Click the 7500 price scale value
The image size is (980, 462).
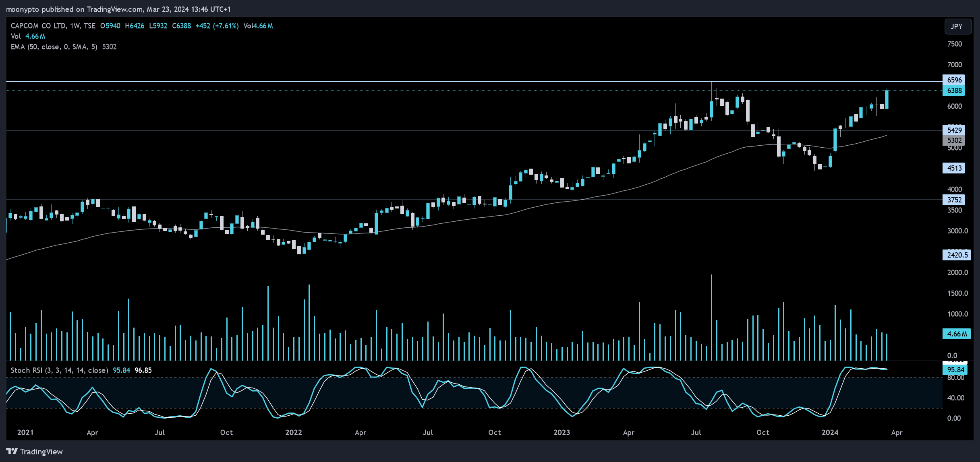[954, 44]
